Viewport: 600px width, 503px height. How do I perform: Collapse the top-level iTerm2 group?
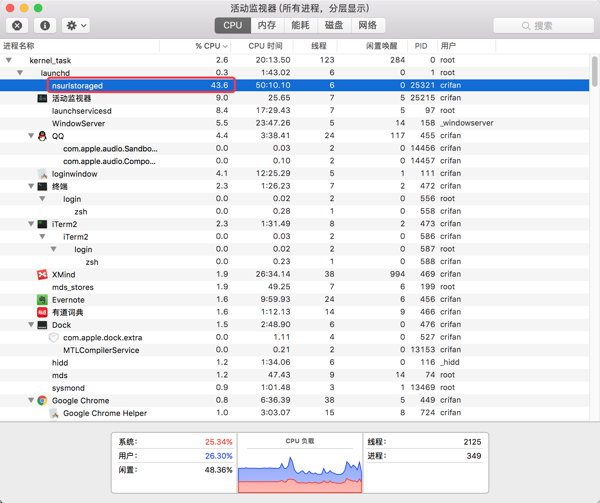[31, 224]
